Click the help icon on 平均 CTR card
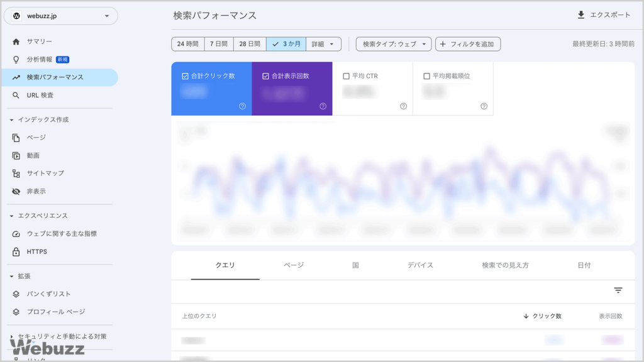The image size is (644, 362). click(403, 106)
